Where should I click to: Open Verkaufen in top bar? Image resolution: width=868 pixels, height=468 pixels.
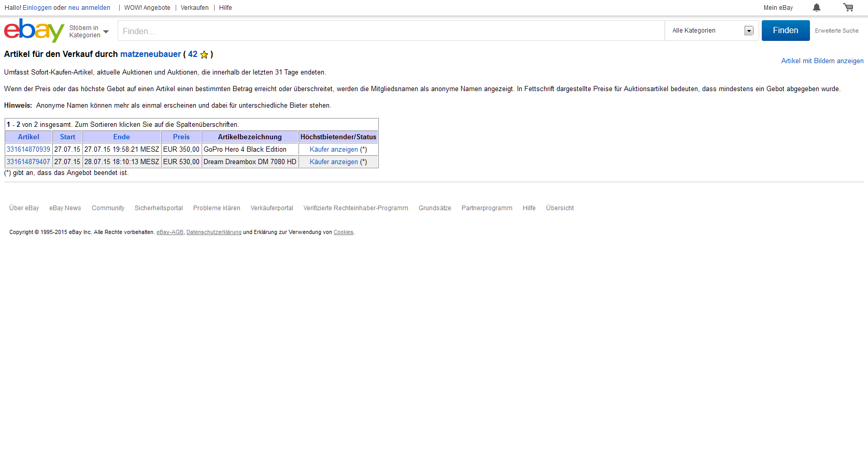pyautogui.click(x=195, y=8)
